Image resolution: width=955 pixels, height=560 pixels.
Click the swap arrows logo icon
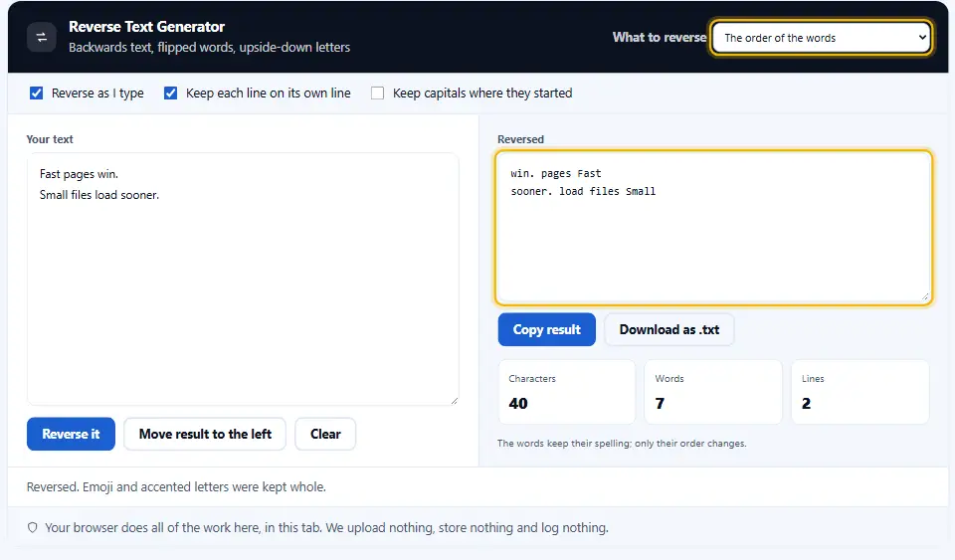(x=42, y=37)
